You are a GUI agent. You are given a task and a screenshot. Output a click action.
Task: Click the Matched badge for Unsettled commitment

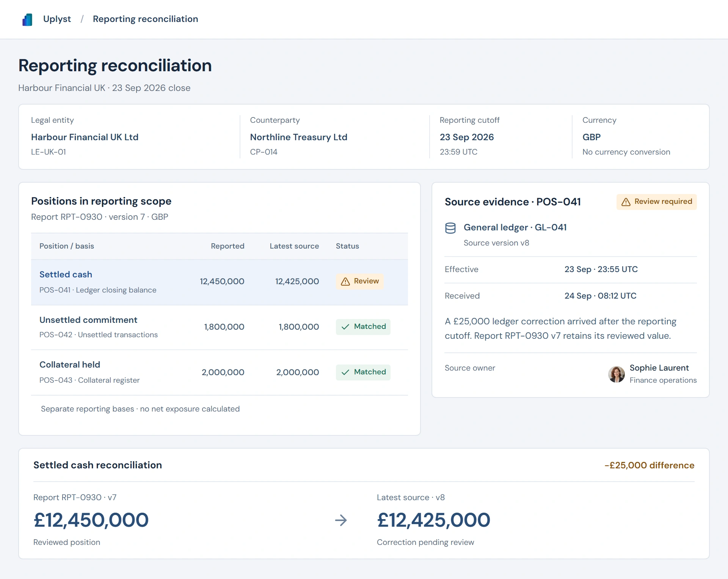click(363, 327)
